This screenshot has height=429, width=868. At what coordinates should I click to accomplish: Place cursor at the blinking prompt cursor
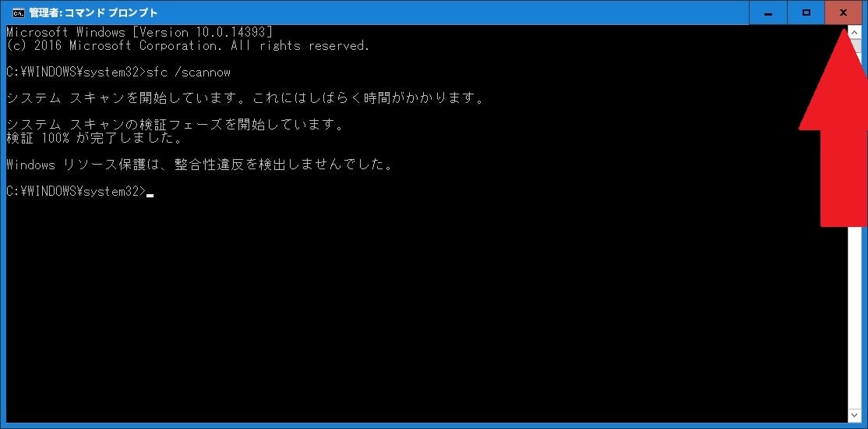[150, 195]
